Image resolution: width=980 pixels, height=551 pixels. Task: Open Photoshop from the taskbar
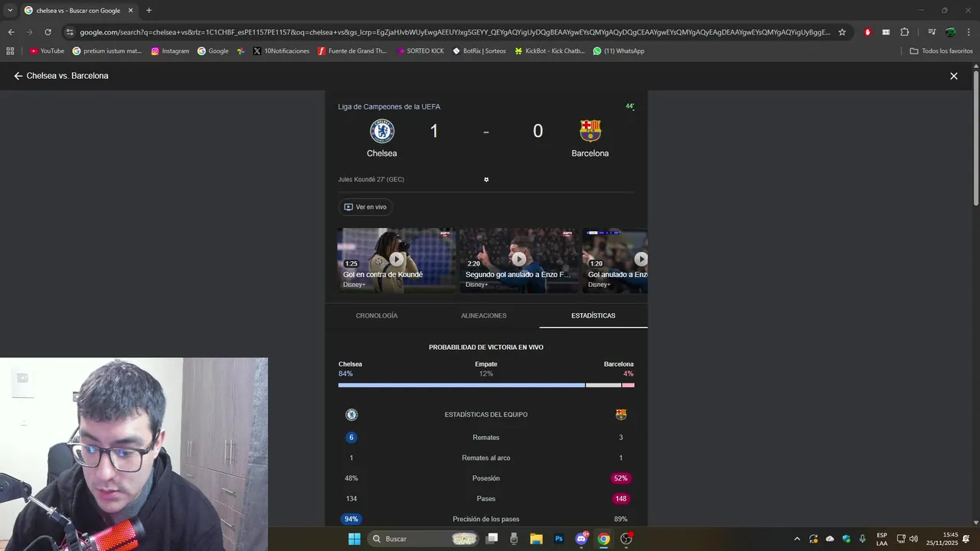(559, 539)
